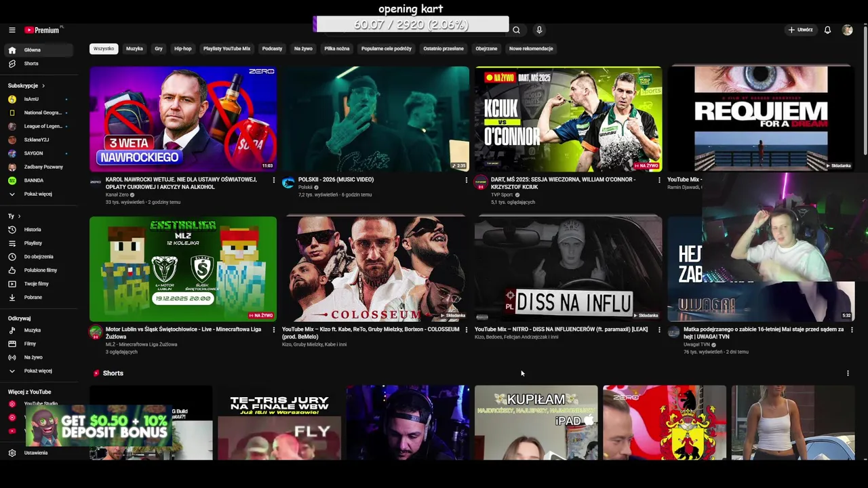Screen dimensions: 868x488
Task: Expand the Subskrypcje section arrow
Action: [43, 86]
